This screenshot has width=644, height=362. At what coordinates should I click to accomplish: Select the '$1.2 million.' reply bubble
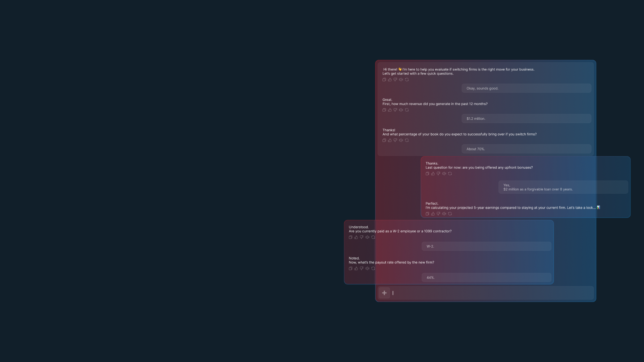tap(526, 119)
